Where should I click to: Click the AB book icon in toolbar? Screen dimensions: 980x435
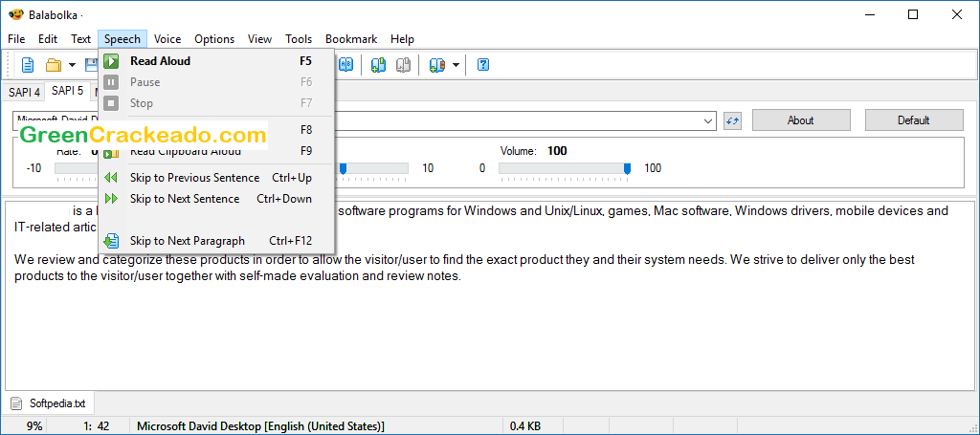[x=346, y=65]
